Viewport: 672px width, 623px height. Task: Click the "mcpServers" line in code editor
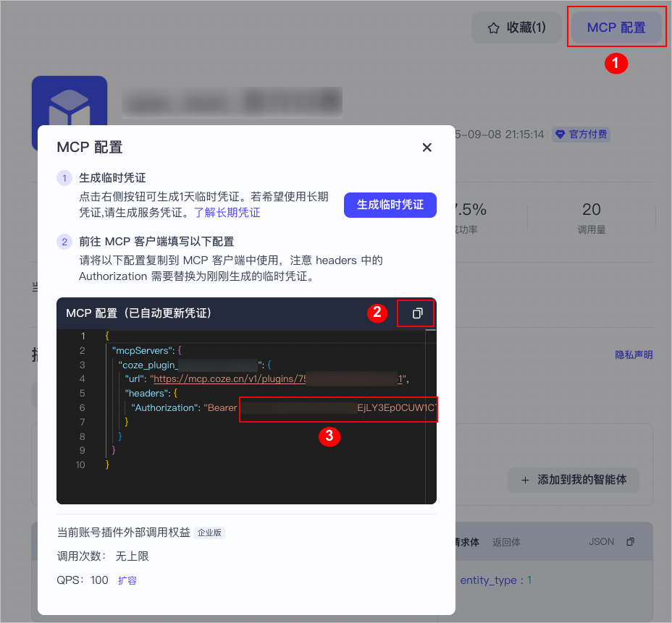146,350
